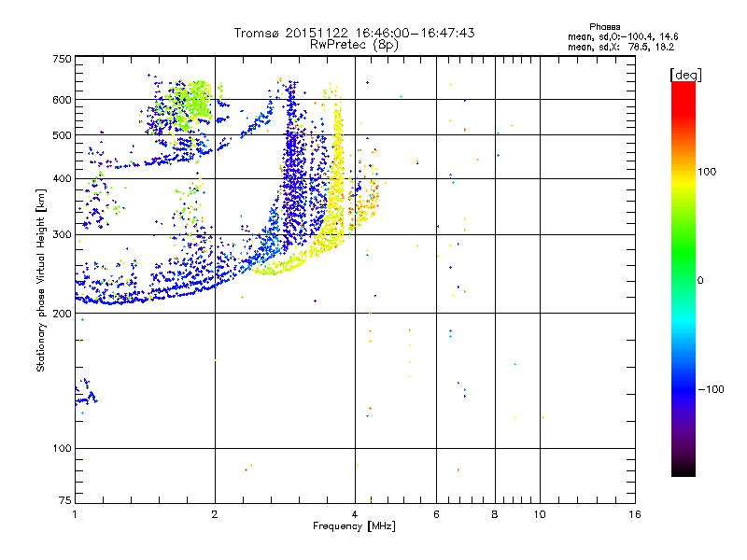Click the plot title 'Tromsø 20151122 16:46:00-16:47:43'
The height and width of the screenshot is (560, 747).
click(355, 33)
